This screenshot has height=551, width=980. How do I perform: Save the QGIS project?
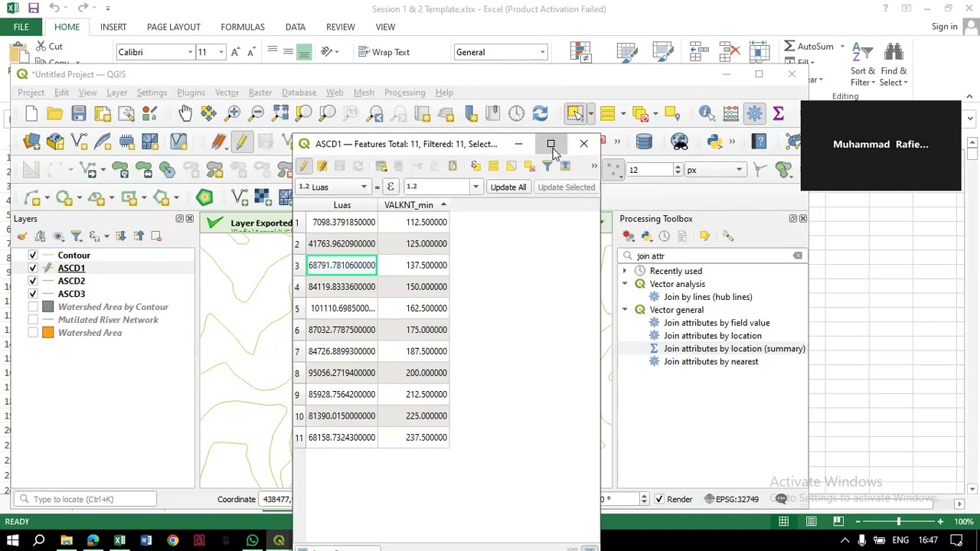point(78,114)
